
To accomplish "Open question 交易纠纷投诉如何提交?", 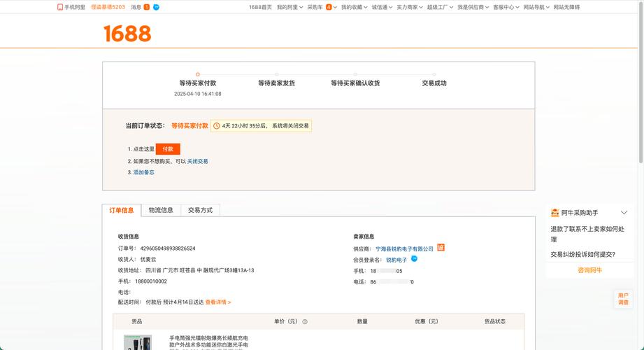I will click(582, 255).
